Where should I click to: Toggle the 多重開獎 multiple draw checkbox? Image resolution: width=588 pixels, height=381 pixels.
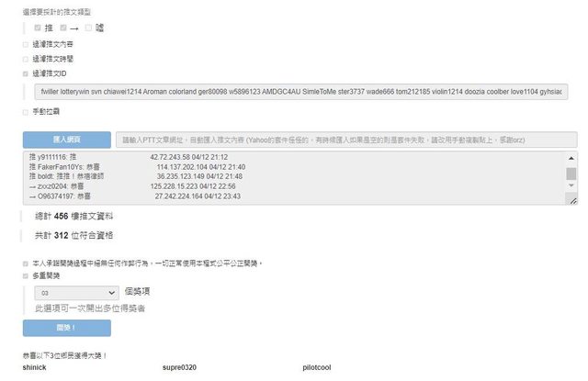[x=26, y=275]
